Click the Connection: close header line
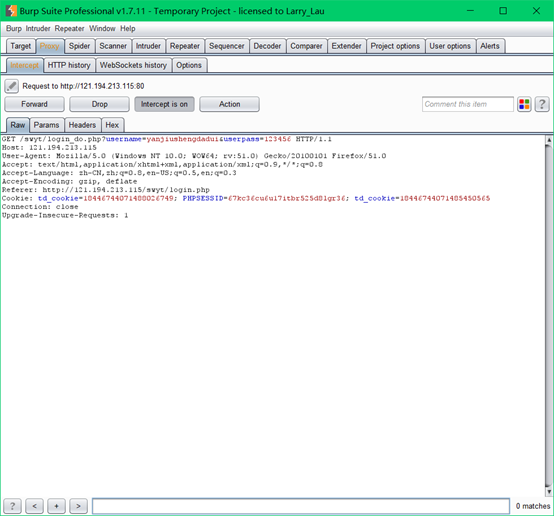Screen dimensions: 554x516 coord(40,207)
